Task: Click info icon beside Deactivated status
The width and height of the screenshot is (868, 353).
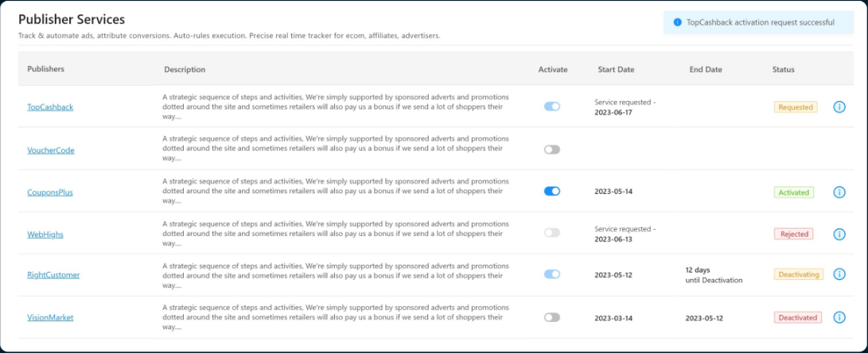Action: click(x=839, y=317)
